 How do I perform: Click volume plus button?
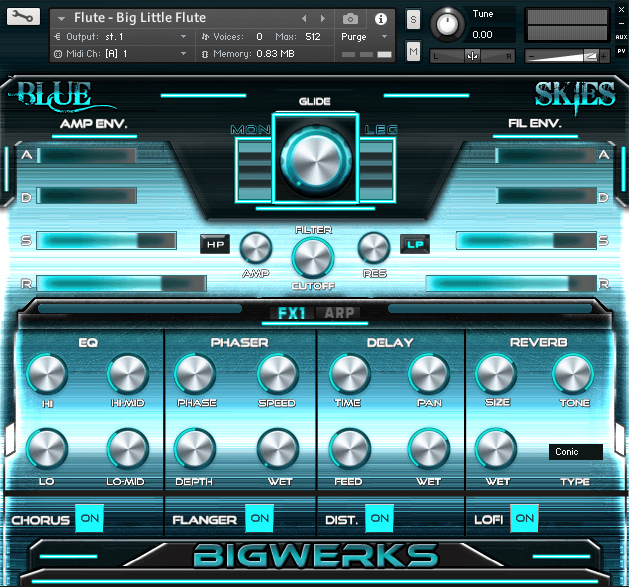click(x=603, y=57)
